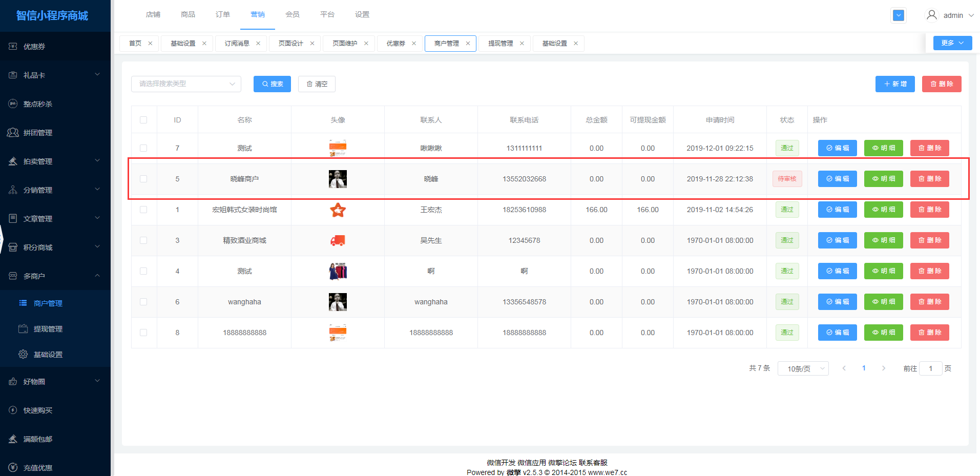Switch to the 提现管理 page tab

[501, 44]
